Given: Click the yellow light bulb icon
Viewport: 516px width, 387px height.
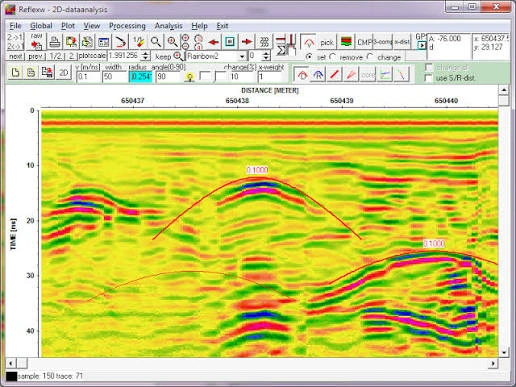Looking at the screenshot, I should pos(190,77).
